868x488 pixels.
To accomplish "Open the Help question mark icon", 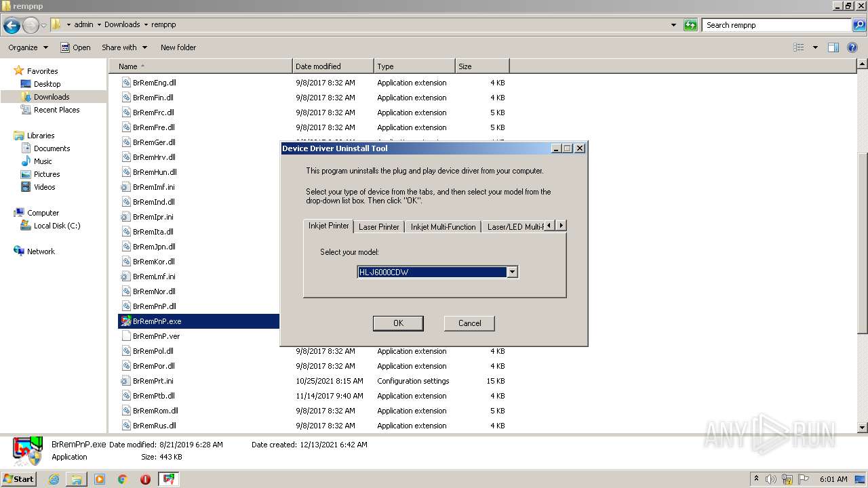I will tap(852, 47).
